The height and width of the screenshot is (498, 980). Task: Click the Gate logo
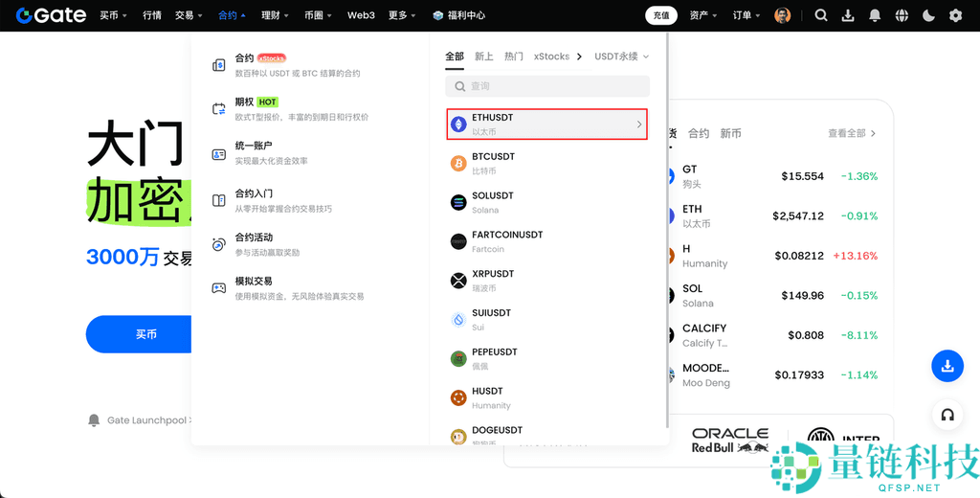[x=52, y=15]
